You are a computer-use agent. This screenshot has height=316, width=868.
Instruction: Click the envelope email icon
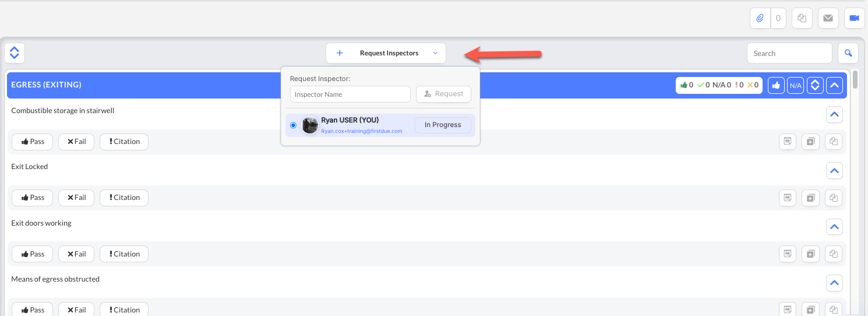click(828, 18)
